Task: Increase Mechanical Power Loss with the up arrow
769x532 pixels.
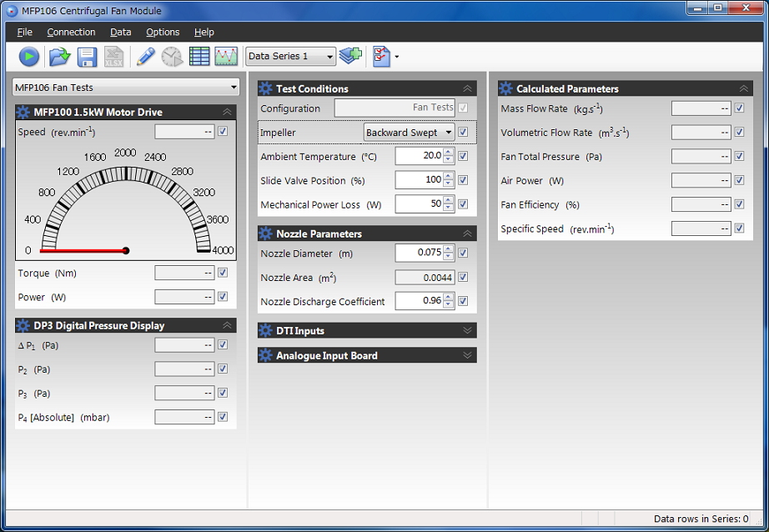Action: coord(448,200)
